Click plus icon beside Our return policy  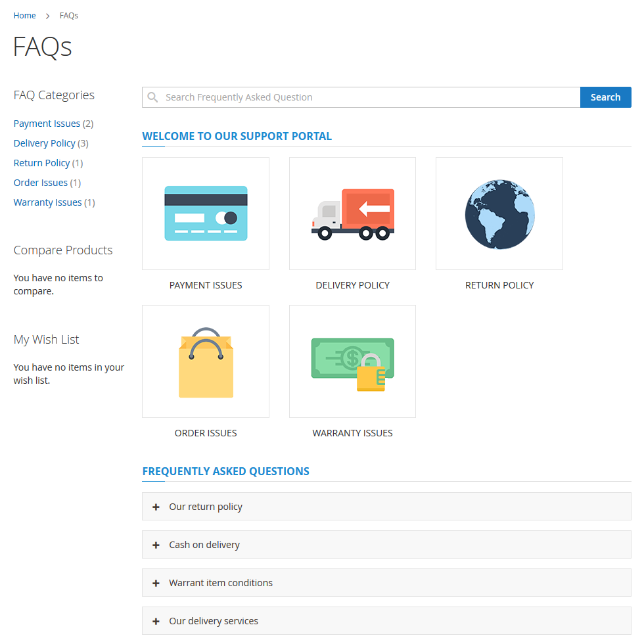156,507
